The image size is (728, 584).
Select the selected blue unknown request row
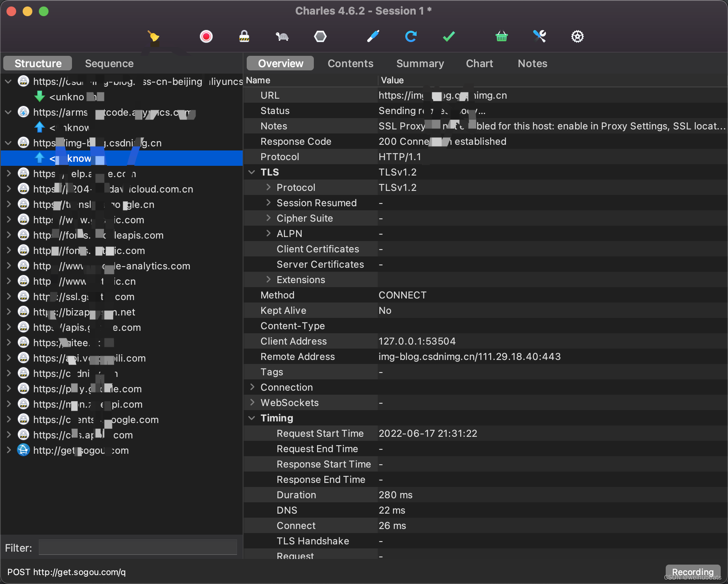[122, 159]
